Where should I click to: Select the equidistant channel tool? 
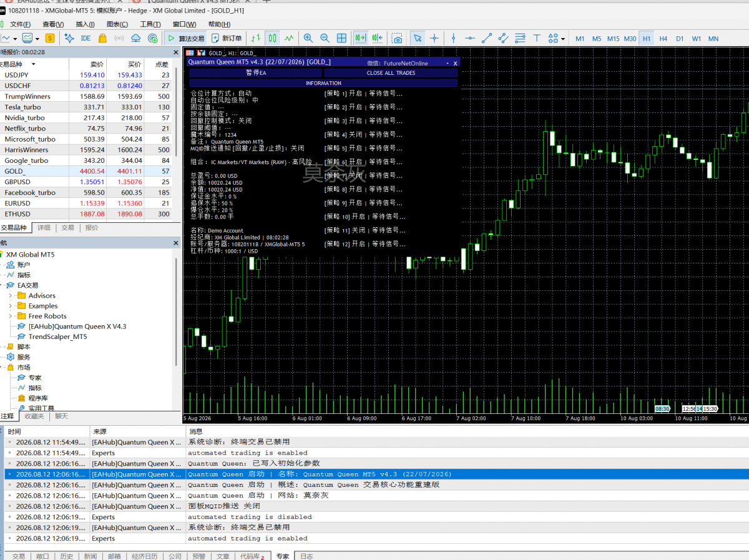503,38
